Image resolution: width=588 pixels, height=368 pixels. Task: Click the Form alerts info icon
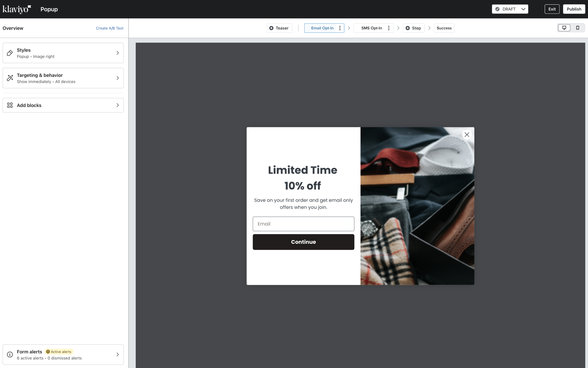click(x=10, y=354)
